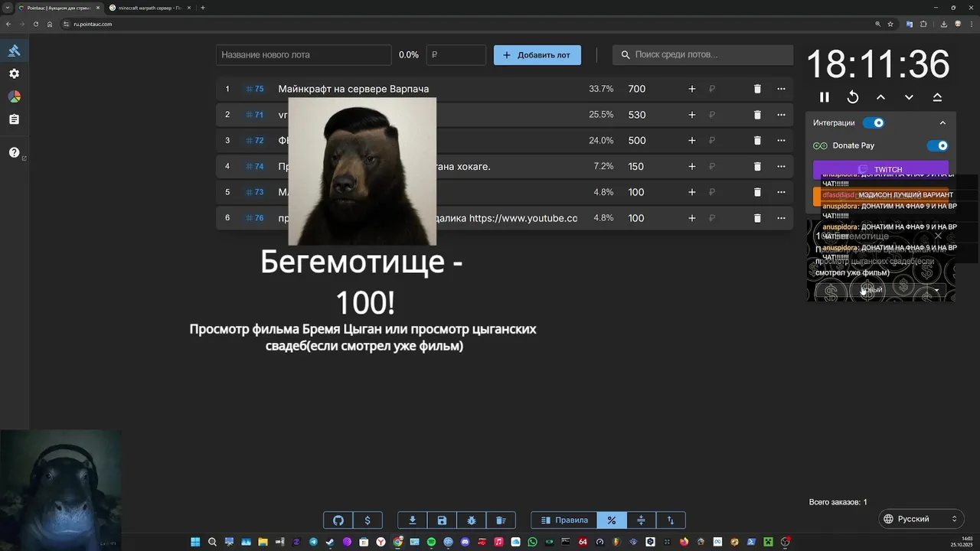
Task: Open more options for lot row 5
Action: pyautogui.click(x=781, y=192)
